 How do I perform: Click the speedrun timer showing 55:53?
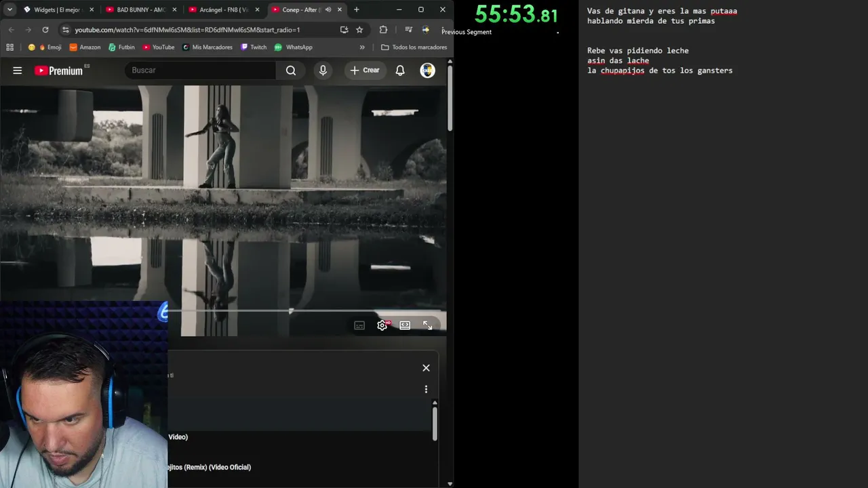point(516,14)
